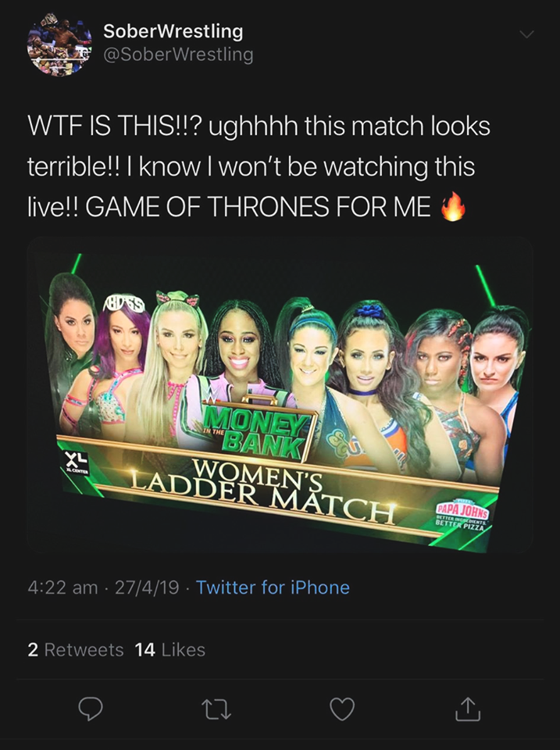Tap the Papa Johns logo in photo
The image size is (560, 750).
[x=462, y=514]
